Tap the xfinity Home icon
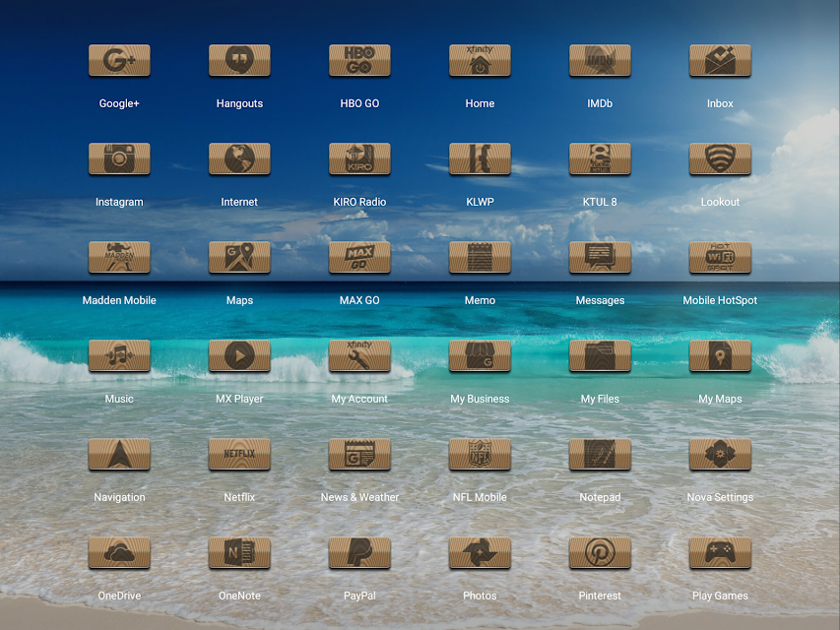This screenshot has height=630, width=840. pyautogui.click(x=480, y=60)
